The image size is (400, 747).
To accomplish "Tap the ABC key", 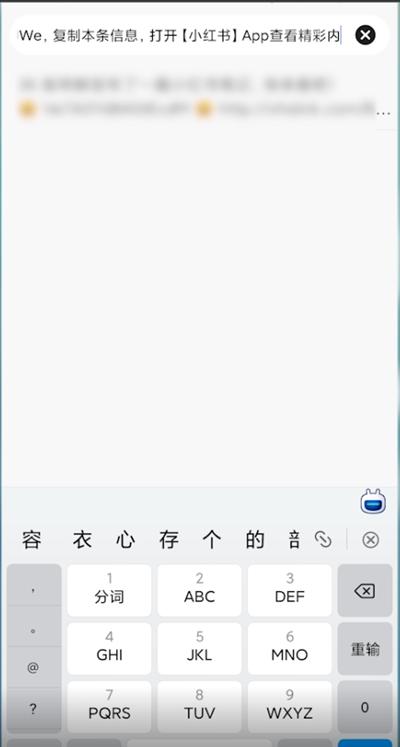I will point(200,590).
